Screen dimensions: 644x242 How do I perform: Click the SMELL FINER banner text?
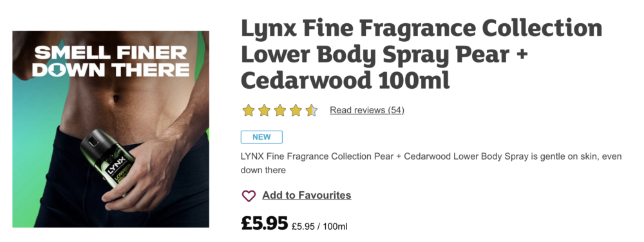click(x=111, y=53)
